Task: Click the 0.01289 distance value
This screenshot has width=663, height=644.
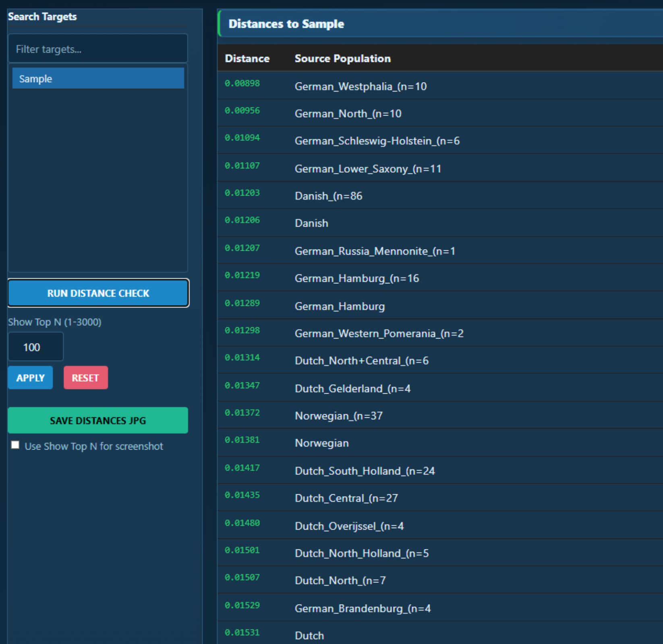Action: [242, 303]
